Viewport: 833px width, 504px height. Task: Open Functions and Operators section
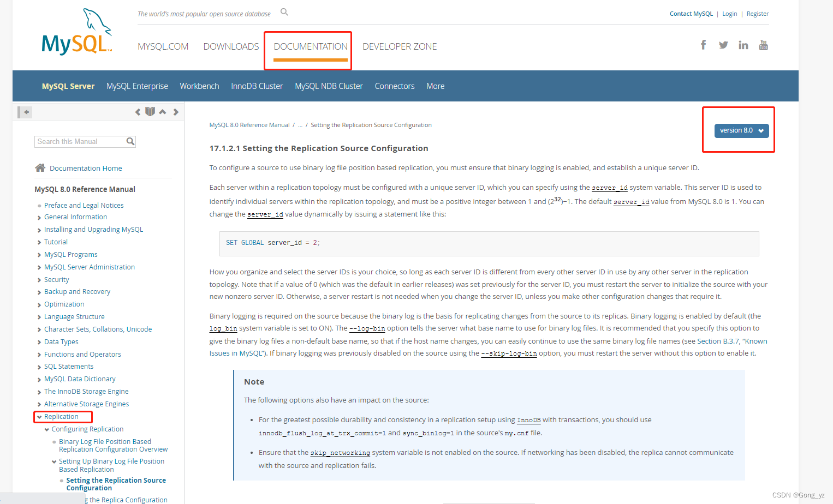(82, 354)
